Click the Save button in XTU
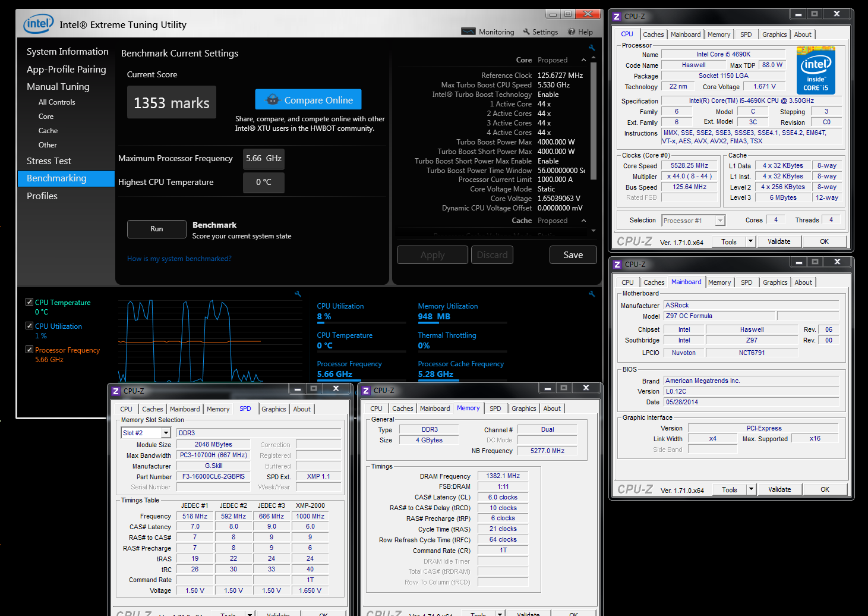 click(x=573, y=254)
